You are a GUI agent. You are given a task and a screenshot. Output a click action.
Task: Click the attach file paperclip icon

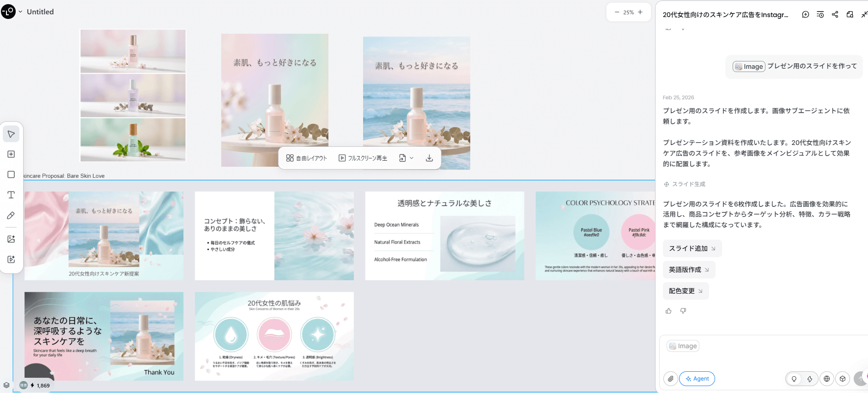coord(671,379)
